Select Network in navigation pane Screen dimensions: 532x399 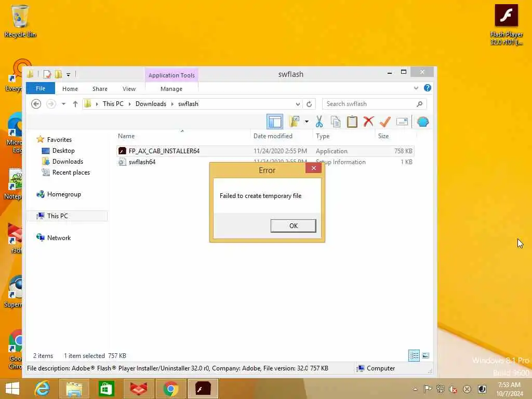pos(59,238)
